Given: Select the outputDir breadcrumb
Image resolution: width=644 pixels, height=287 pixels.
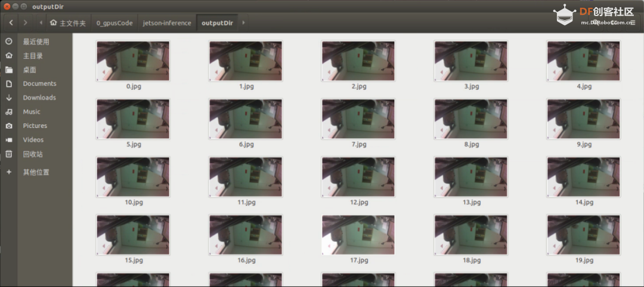Looking at the screenshot, I should coord(217,23).
